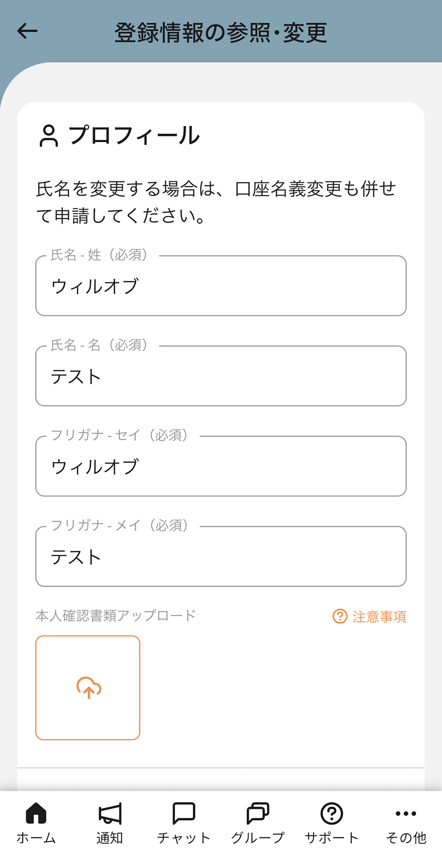Tap the overlapping bubbles group icon
The image size is (442, 868).
pyautogui.click(x=258, y=813)
